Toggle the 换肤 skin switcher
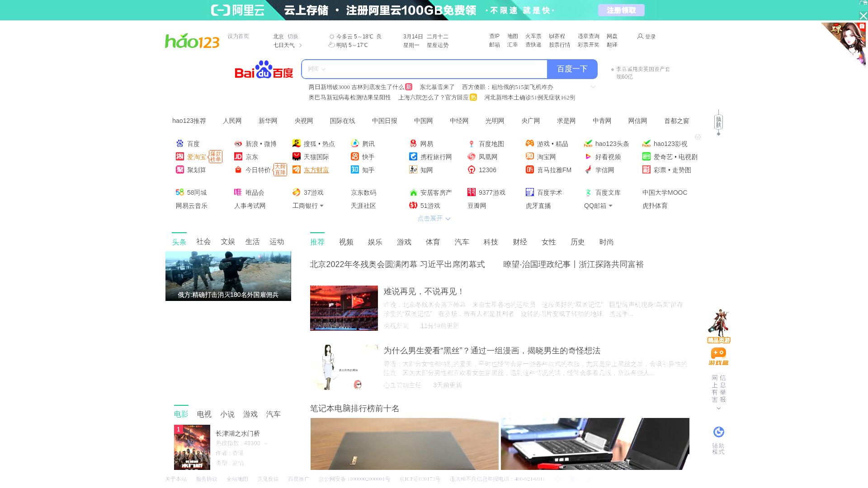 pos(718,122)
